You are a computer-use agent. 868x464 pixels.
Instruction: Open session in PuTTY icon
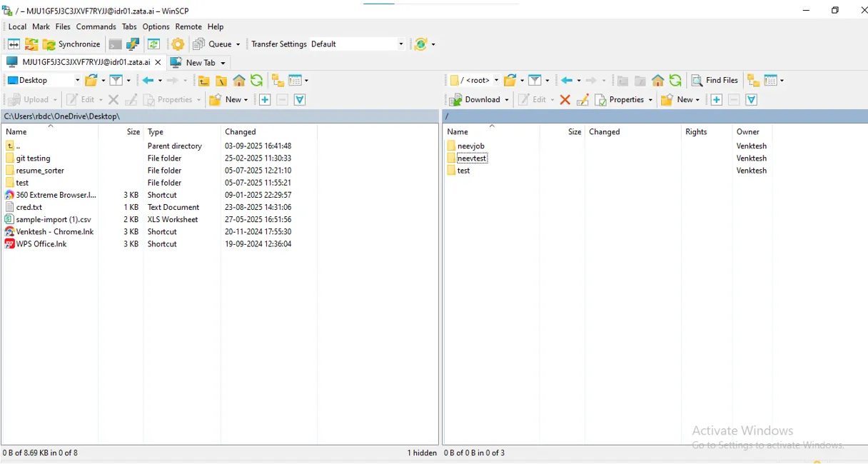(133, 44)
